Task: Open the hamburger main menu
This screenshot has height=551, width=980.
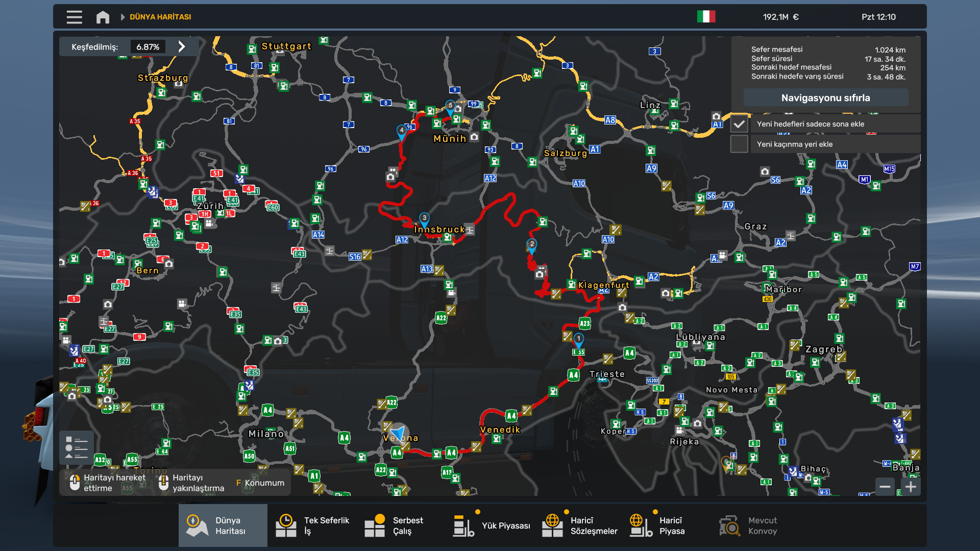Action: pyautogui.click(x=74, y=17)
